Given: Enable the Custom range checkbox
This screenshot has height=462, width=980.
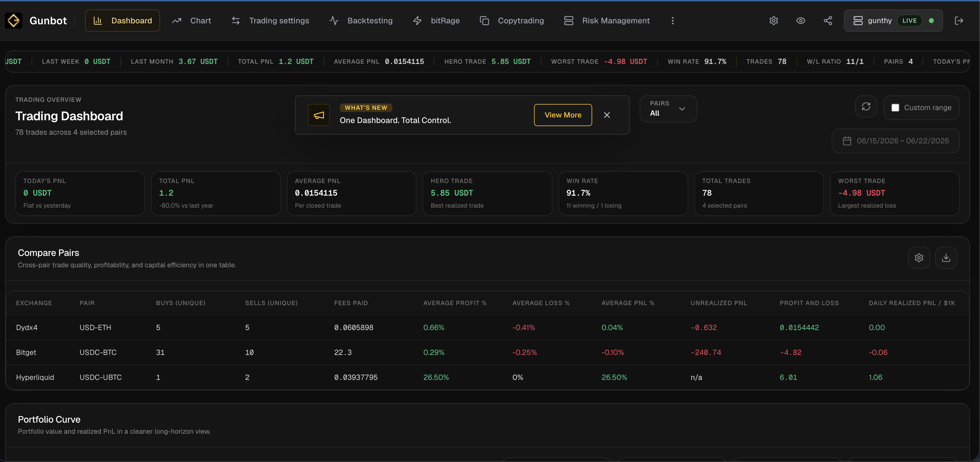Looking at the screenshot, I should (x=895, y=108).
